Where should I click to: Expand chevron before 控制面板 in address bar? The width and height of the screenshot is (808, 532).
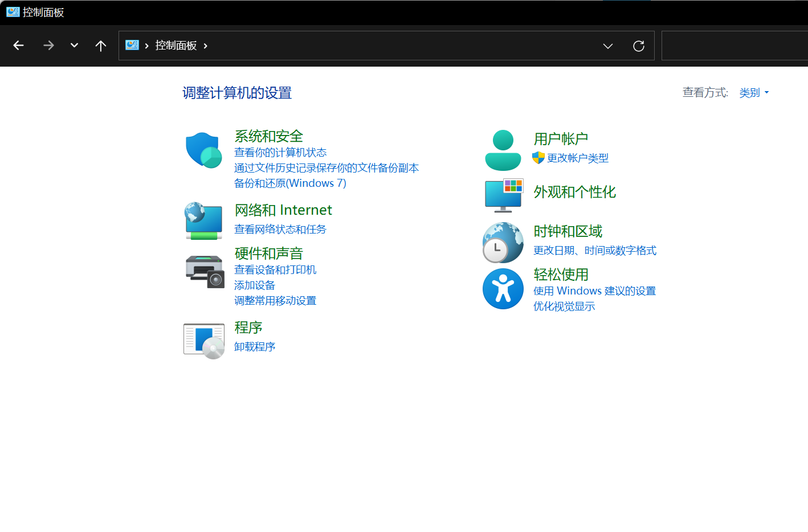[x=147, y=46]
